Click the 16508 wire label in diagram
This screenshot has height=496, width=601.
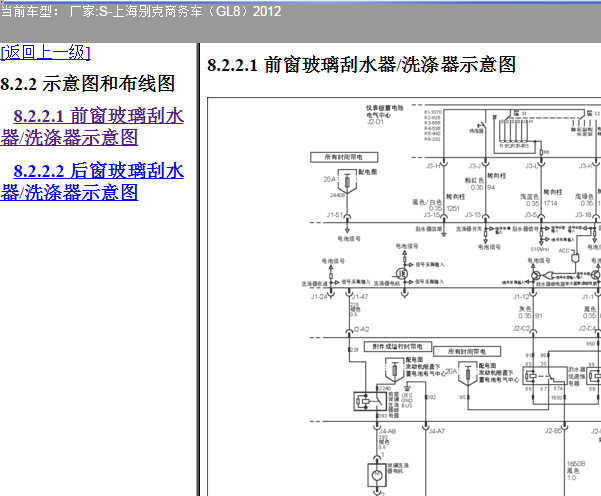(x=576, y=464)
